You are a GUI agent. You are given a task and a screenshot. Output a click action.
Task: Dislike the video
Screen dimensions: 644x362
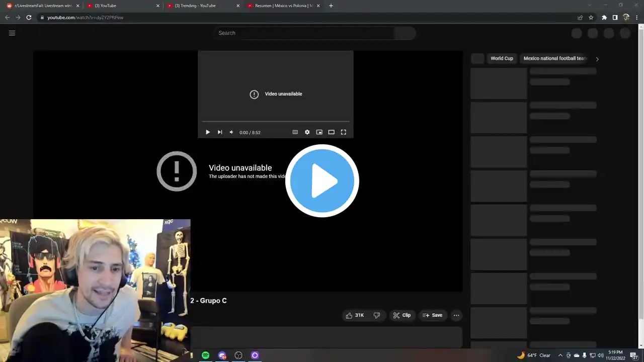[377, 315]
